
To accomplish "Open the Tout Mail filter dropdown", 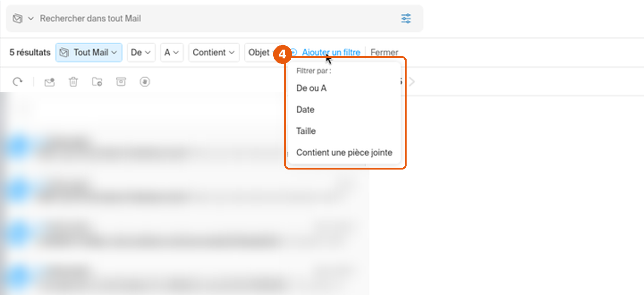I will pyautogui.click(x=89, y=52).
